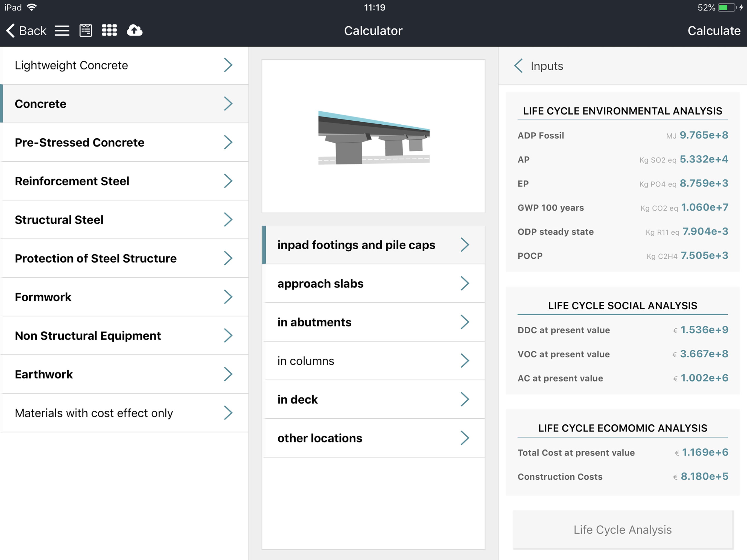Tap the back chevron beside Inputs
The height and width of the screenshot is (560, 747).
point(519,66)
